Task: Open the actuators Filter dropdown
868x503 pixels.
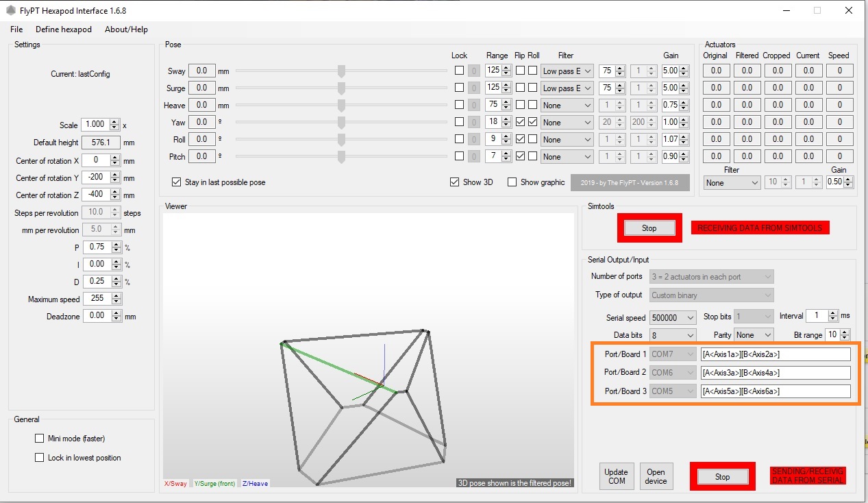Action: (x=731, y=183)
